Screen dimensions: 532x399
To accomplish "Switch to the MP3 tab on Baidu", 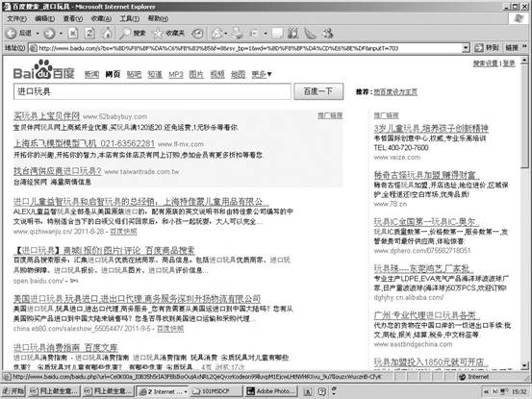I will click(176, 74).
